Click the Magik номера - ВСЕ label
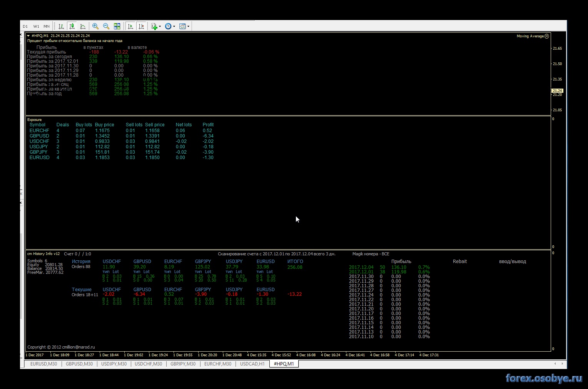Viewport: 588px width, 389px height. (x=371, y=254)
